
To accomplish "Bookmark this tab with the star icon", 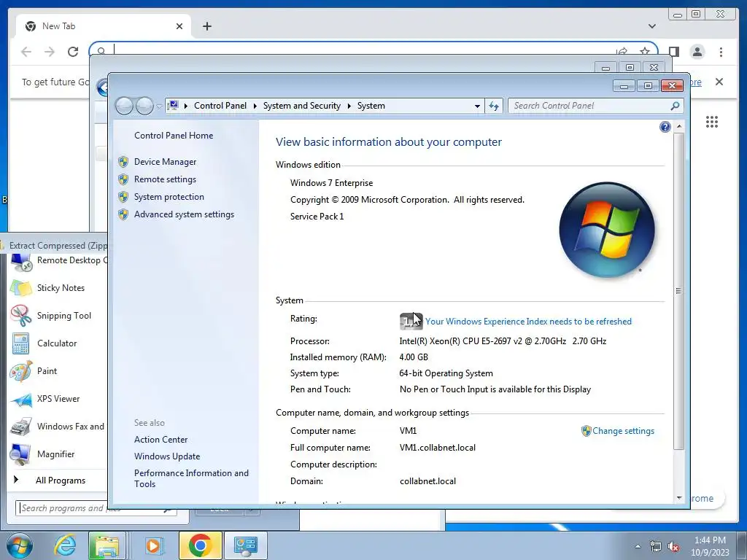I will 645,52.
